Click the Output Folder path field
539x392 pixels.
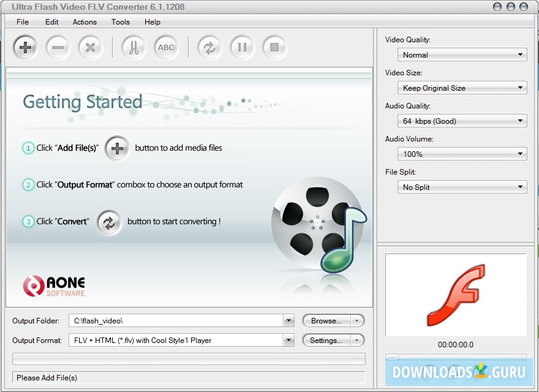click(x=178, y=320)
